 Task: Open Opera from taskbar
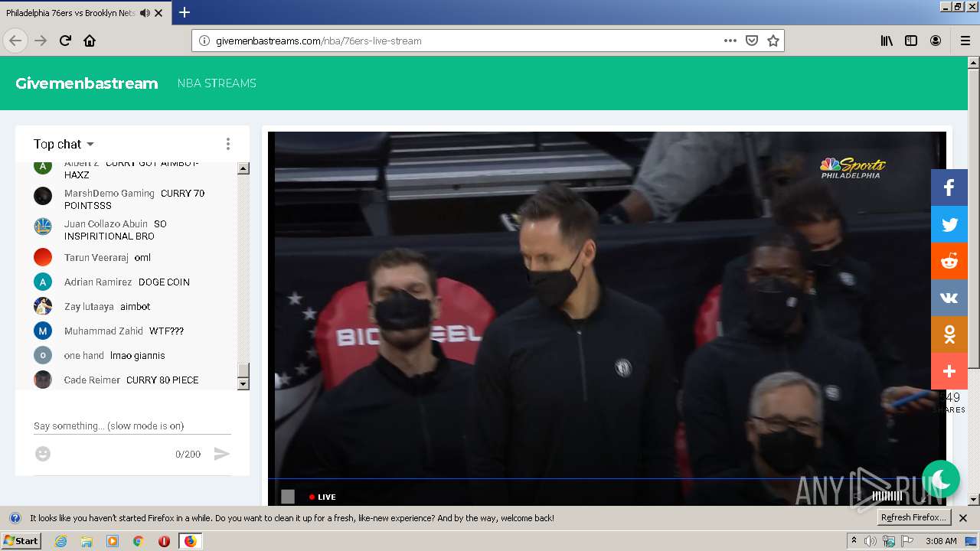pyautogui.click(x=164, y=541)
